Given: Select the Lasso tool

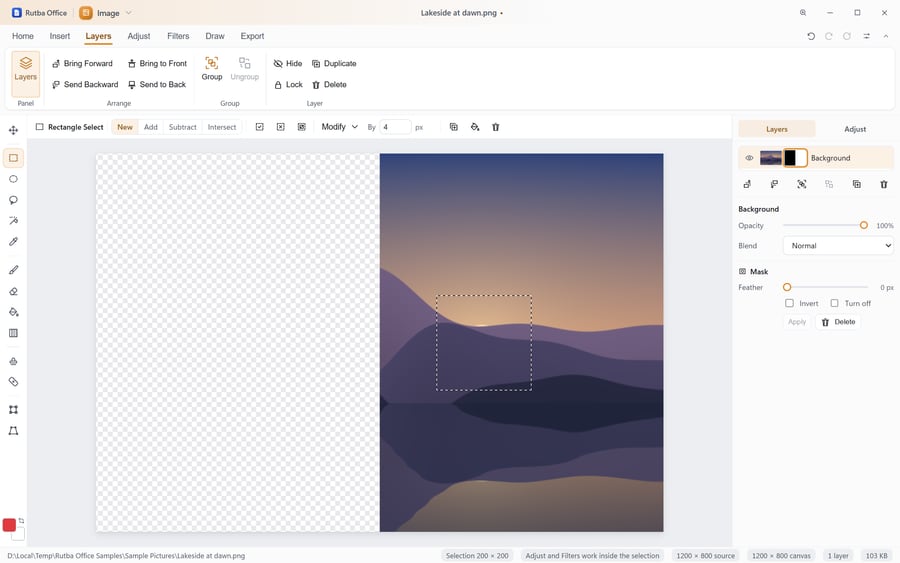Looking at the screenshot, I should point(13,200).
